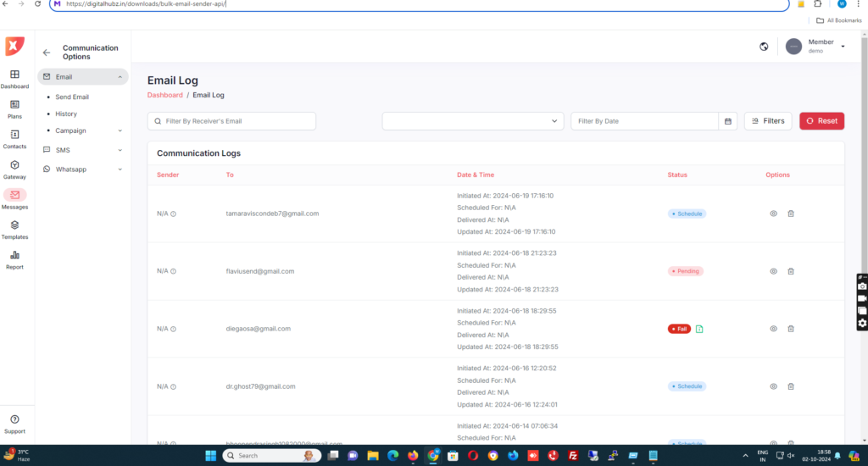Open the Templates sidebar icon
868x466 pixels.
tap(14, 225)
